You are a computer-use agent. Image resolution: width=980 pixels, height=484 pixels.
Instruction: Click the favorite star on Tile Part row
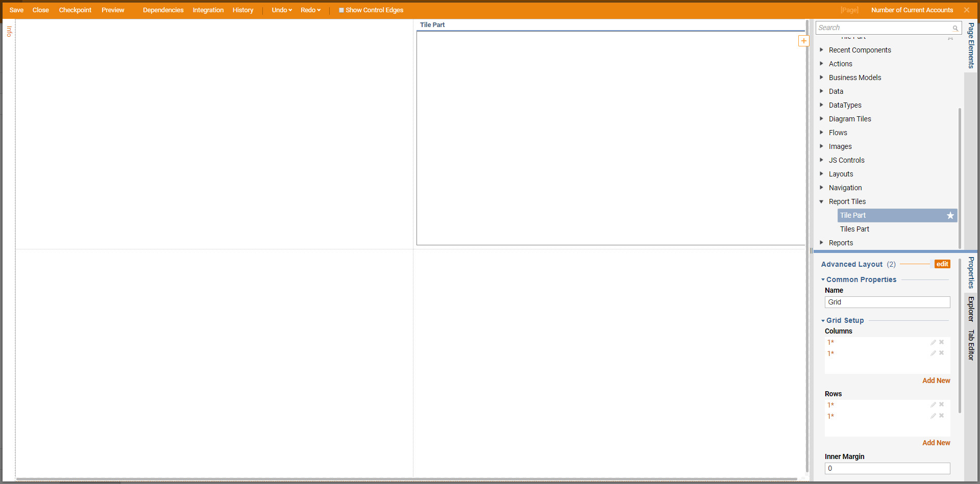[950, 215]
